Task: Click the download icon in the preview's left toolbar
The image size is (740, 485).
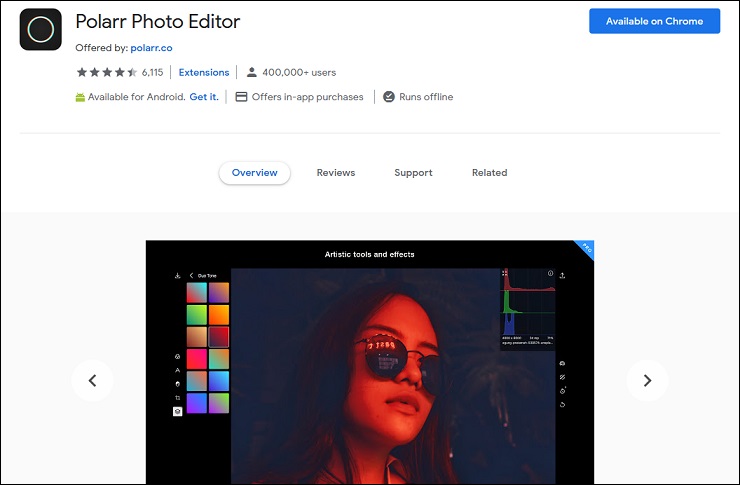Action: [x=177, y=276]
